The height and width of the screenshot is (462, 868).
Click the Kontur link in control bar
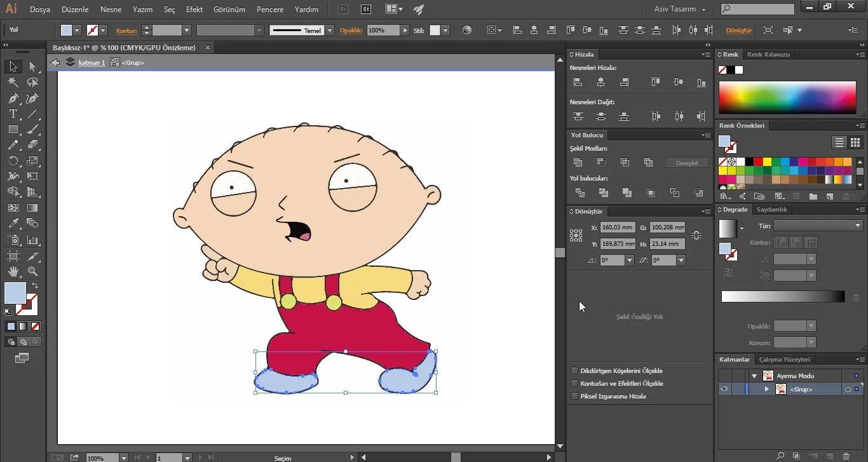point(126,30)
